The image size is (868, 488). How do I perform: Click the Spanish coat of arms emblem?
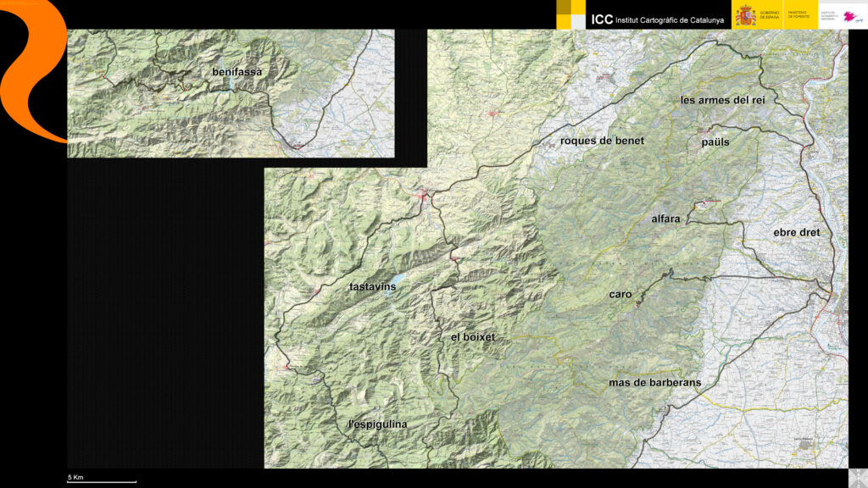tap(746, 15)
